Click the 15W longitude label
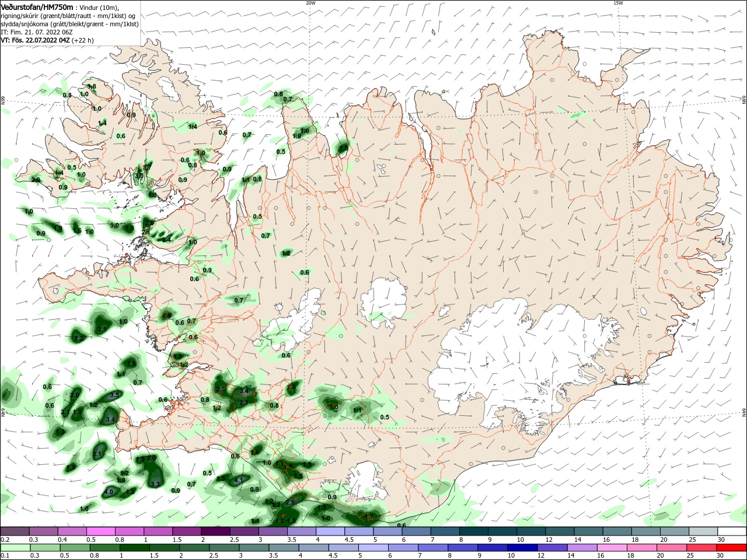Viewport: 747px width, 560px height. click(x=618, y=3)
